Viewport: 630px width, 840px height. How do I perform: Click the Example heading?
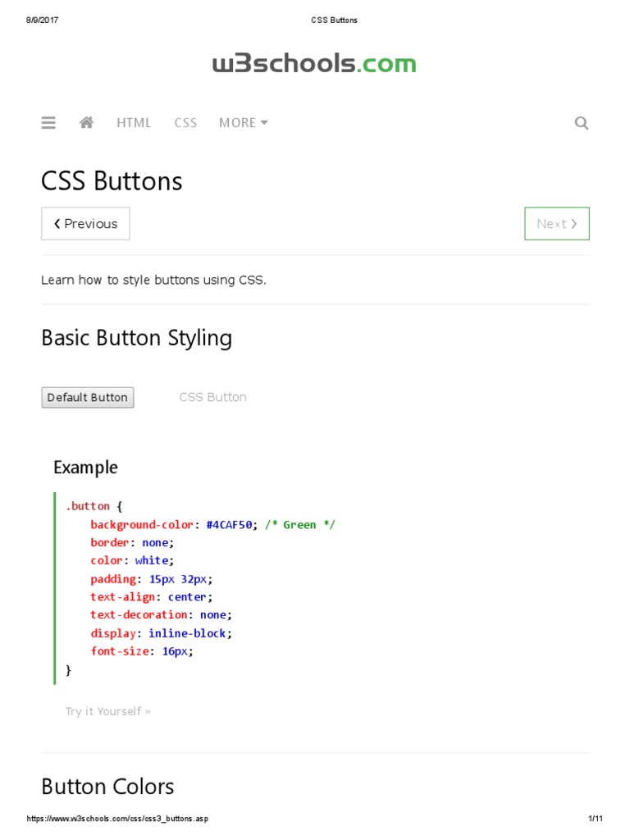85,468
